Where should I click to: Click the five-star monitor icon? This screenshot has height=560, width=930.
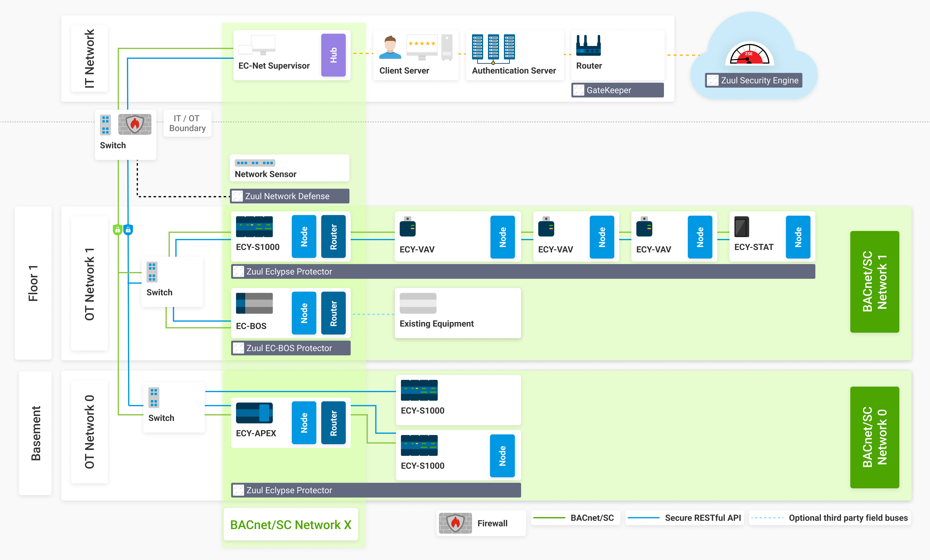pos(422,47)
